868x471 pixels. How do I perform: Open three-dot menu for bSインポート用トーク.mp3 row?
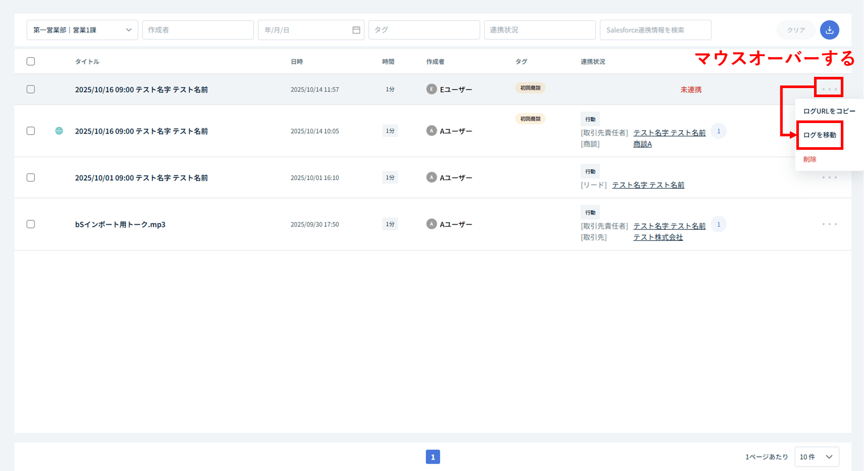click(829, 224)
